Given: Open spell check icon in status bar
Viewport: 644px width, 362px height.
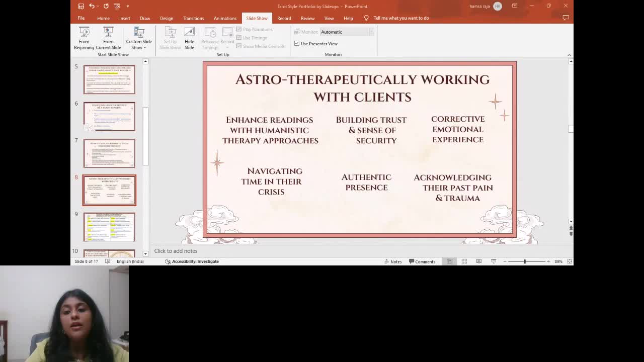Looking at the screenshot, I should point(108,261).
